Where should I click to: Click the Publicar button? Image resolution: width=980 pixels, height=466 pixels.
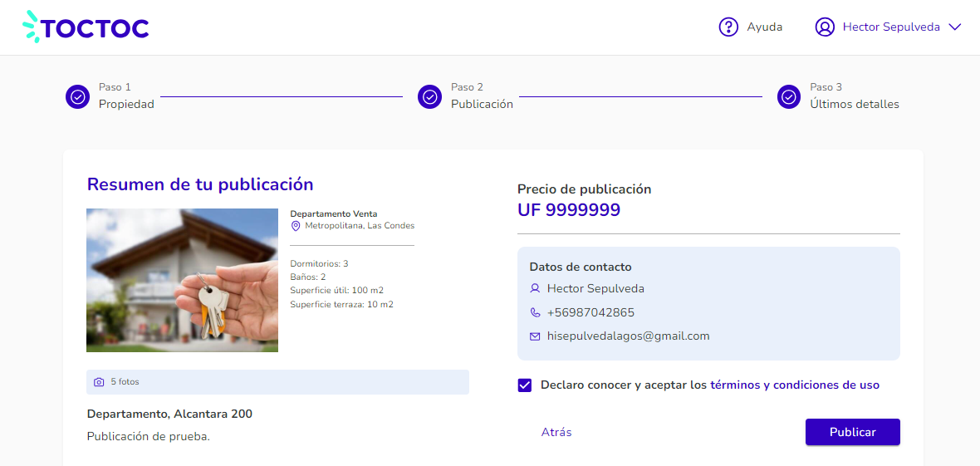[852, 432]
